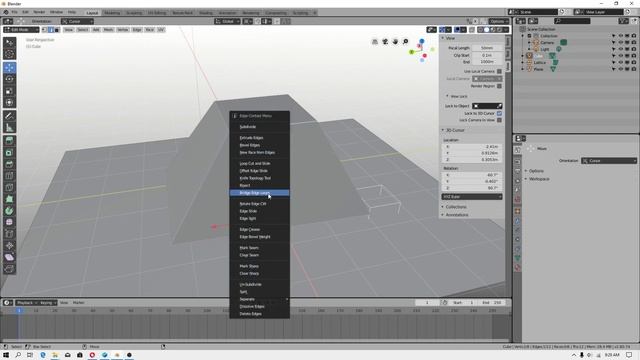This screenshot has width=640, height=360.
Task: Select the Rip Region tool
Action: tap(9, 269)
